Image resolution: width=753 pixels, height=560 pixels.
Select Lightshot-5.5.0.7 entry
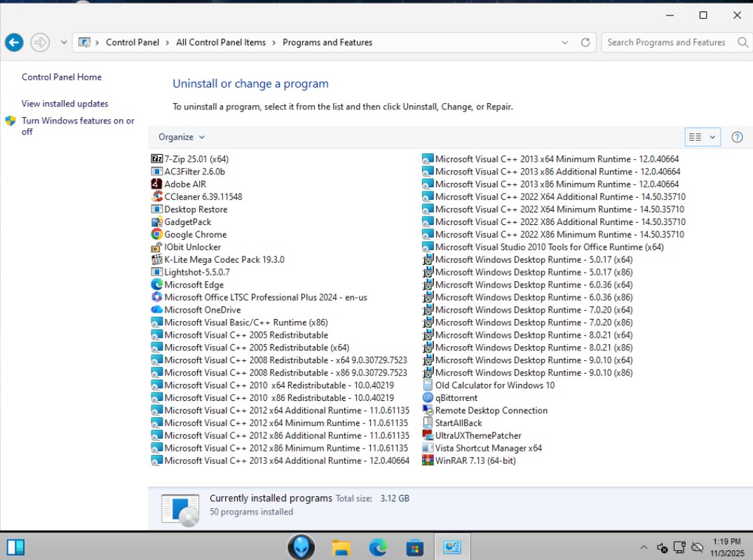(191, 272)
